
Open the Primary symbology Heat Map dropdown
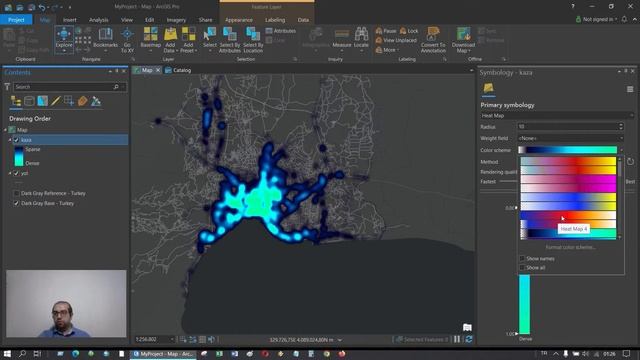pyautogui.click(x=557, y=116)
